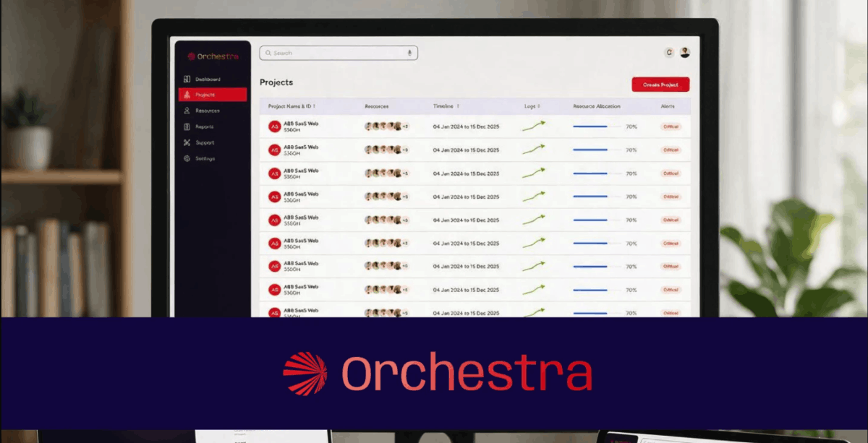This screenshot has width=868, height=443.
Task: Click the refresh icon beside the profile avatar
Action: tap(669, 52)
